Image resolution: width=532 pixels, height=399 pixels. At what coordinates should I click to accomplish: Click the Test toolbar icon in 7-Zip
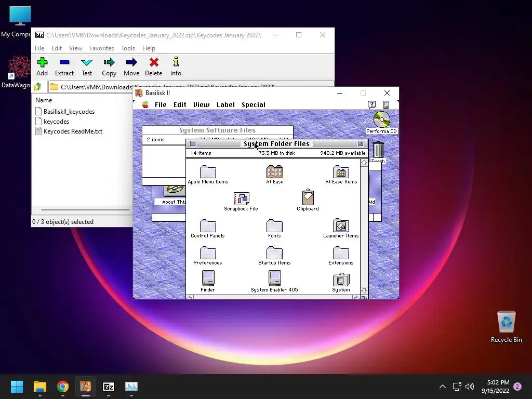(x=87, y=67)
